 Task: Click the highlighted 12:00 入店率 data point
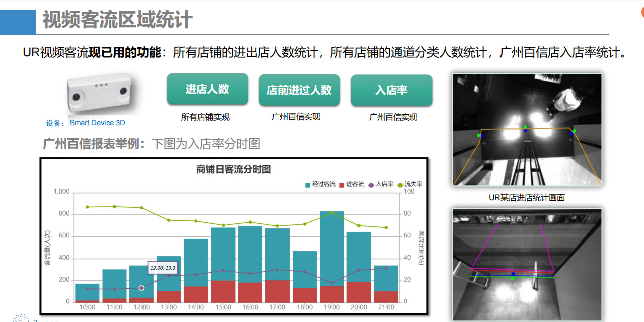tap(141, 288)
